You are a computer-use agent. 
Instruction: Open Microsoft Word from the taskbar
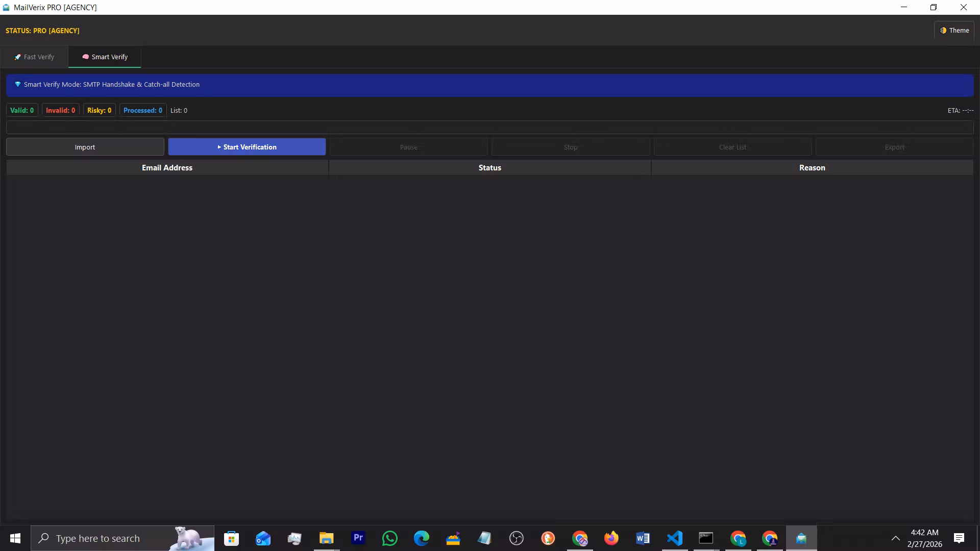click(x=643, y=538)
